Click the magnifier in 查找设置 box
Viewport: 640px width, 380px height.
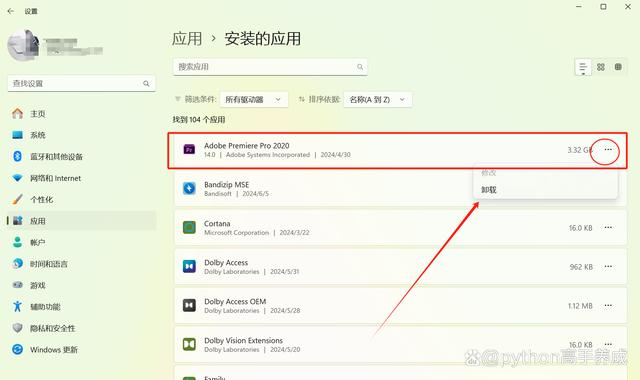pos(146,84)
